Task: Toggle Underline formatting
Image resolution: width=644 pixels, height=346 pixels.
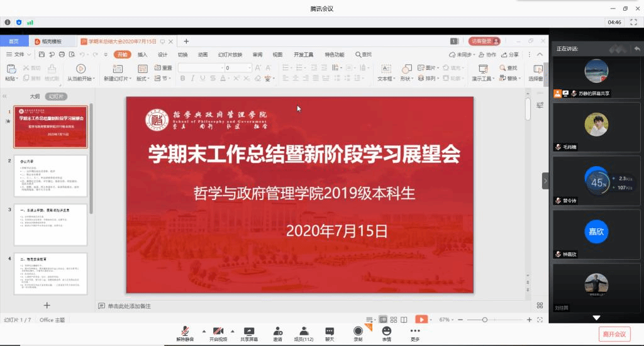Action: click(x=203, y=78)
